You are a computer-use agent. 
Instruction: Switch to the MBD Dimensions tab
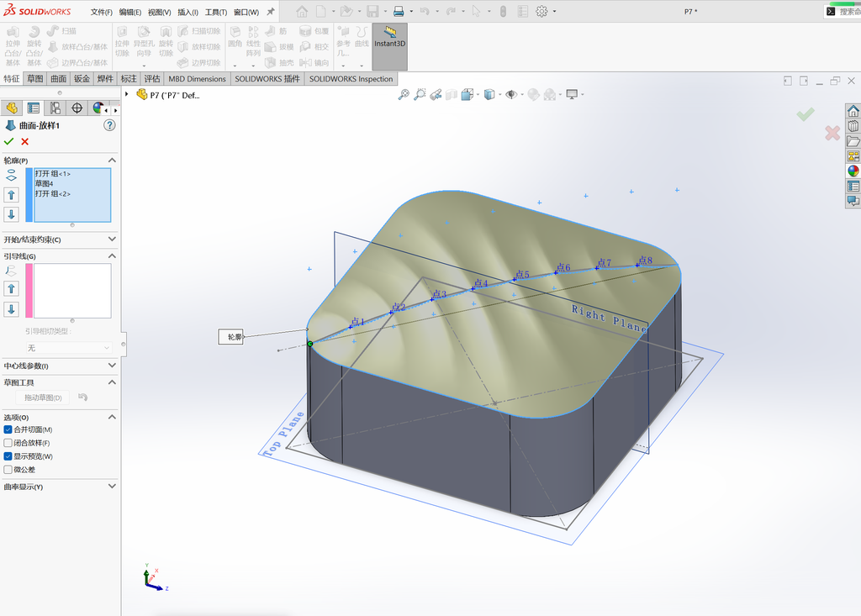click(x=197, y=78)
